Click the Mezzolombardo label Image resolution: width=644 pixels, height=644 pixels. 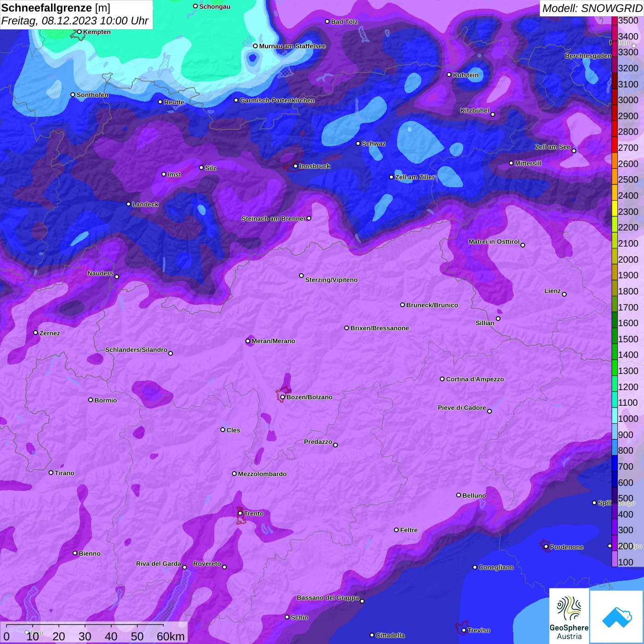[x=262, y=474]
